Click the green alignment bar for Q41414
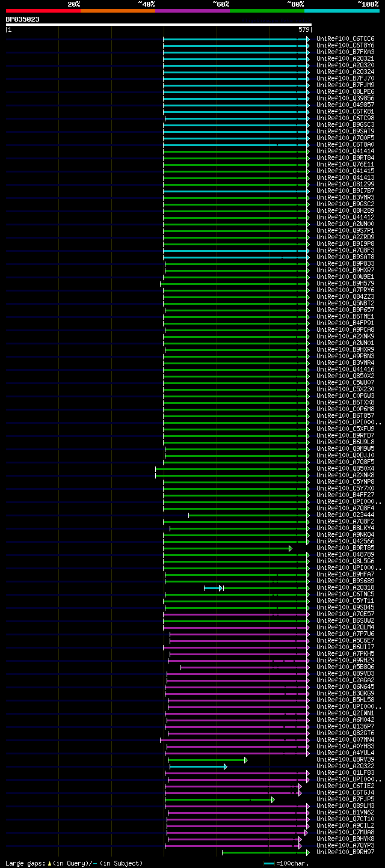 pyautogui.click(x=236, y=151)
